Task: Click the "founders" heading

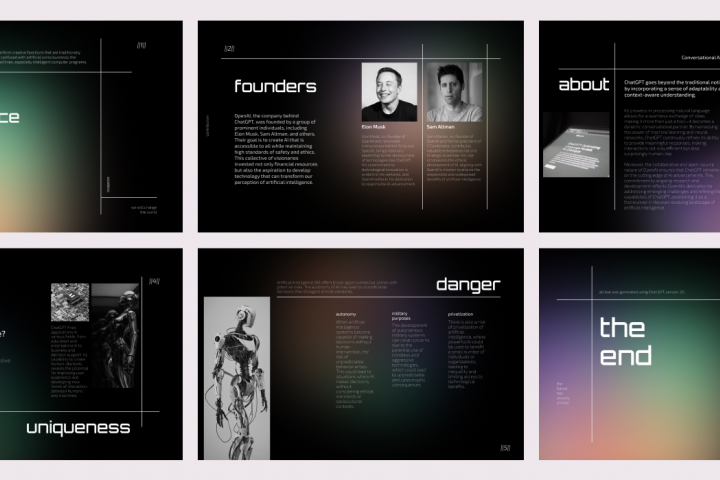Action: 276,86
